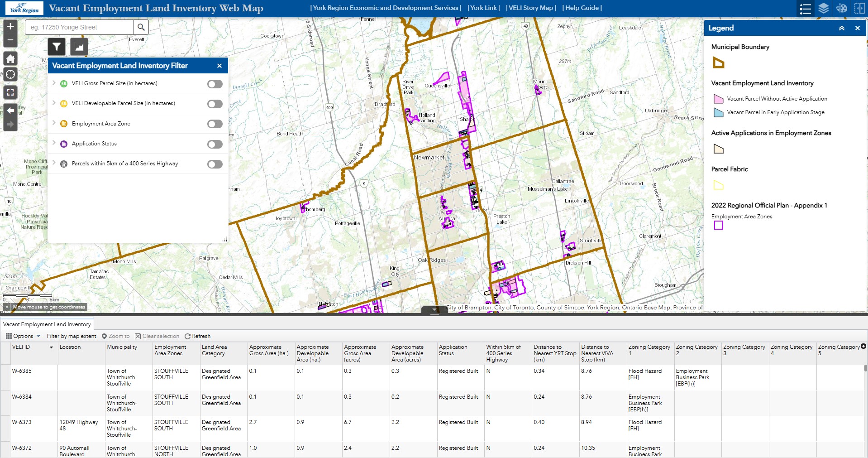Open the Legend widget in header
Image resolution: width=868 pixels, height=458 pixels.
point(806,8)
